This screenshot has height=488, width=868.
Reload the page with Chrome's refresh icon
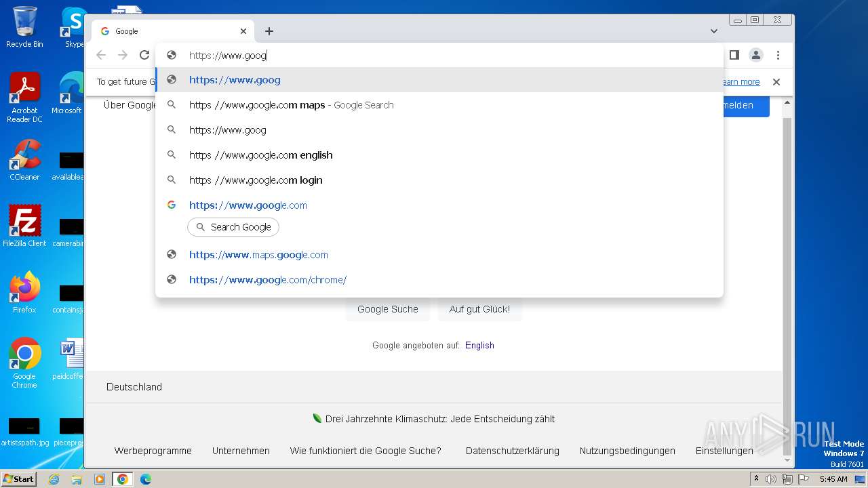(144, 55)
